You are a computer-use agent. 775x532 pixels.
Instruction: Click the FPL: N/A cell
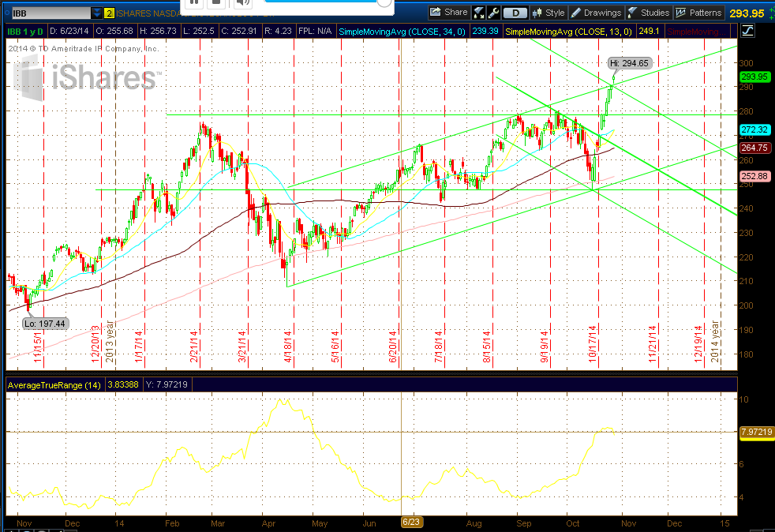[x=315, y=31]
